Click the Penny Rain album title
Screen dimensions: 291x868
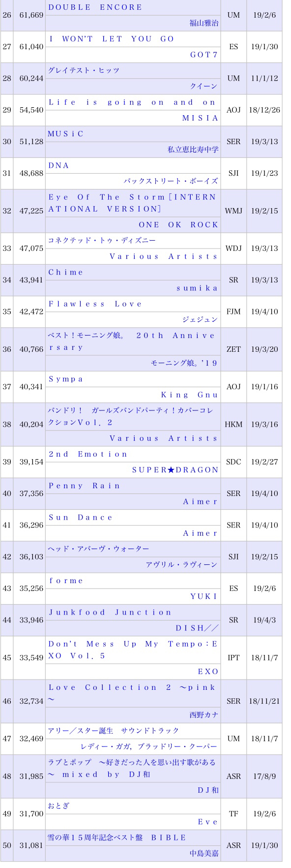tap(85, 486)
